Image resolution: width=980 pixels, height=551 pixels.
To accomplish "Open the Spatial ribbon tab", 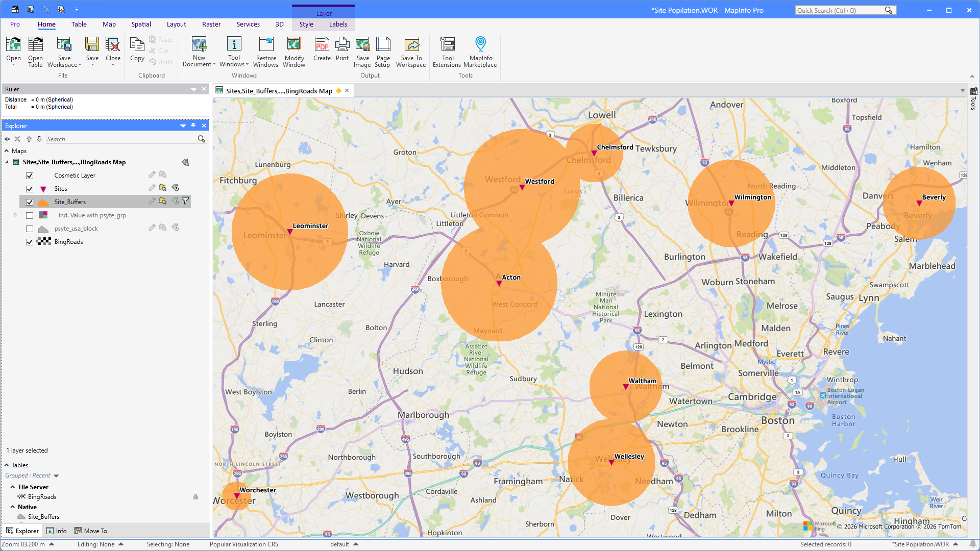I will tap(141, 24).
